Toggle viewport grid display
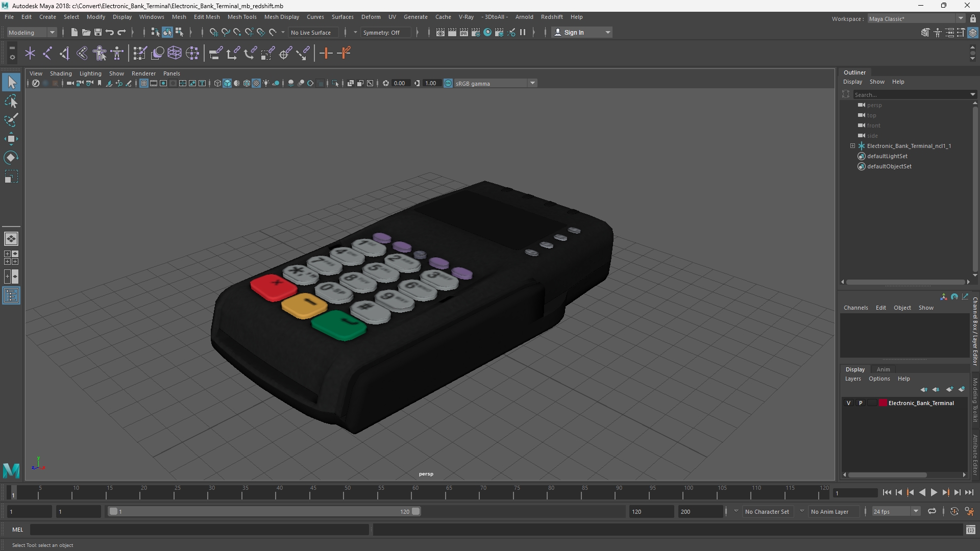 (144, 83)
